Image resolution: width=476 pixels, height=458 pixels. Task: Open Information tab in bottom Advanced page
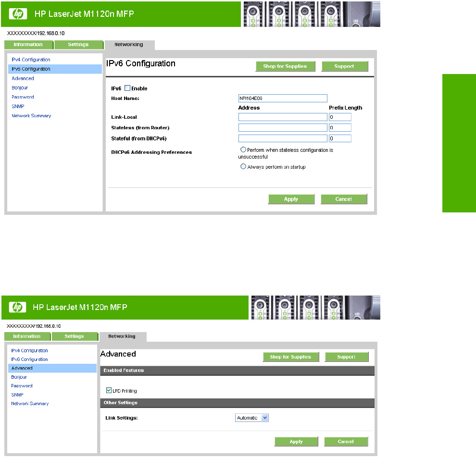pos(27,336)
